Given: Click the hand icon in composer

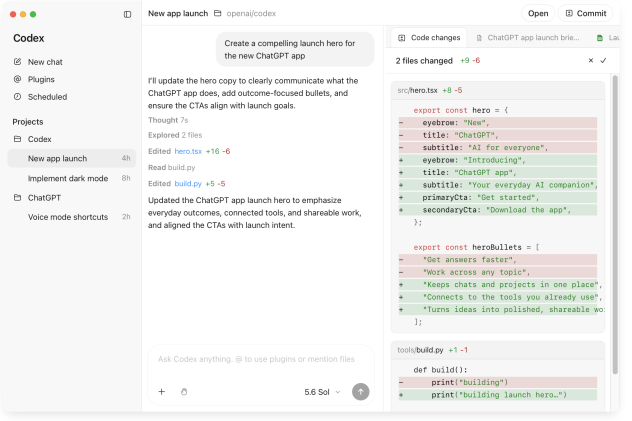Looking at the screenshot, I should pyautogui.click(x=184, y=392).
